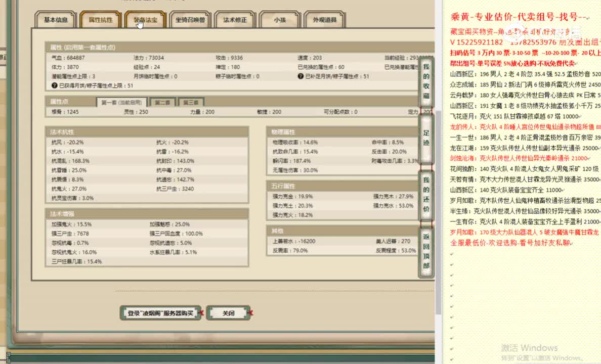Click document line 花间独酌: 140 克火队
This screenshot has width=601, height=364.
[x=525, y=169]
